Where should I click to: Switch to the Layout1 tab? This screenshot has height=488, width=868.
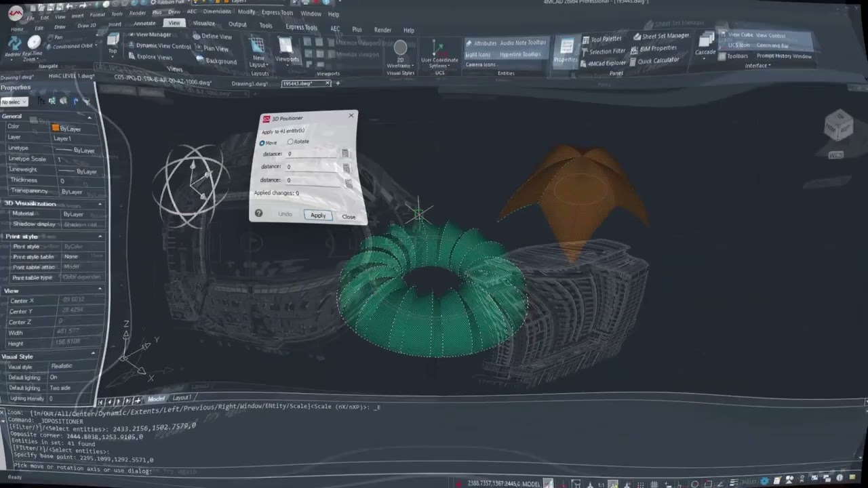click(x=181, y=398)
